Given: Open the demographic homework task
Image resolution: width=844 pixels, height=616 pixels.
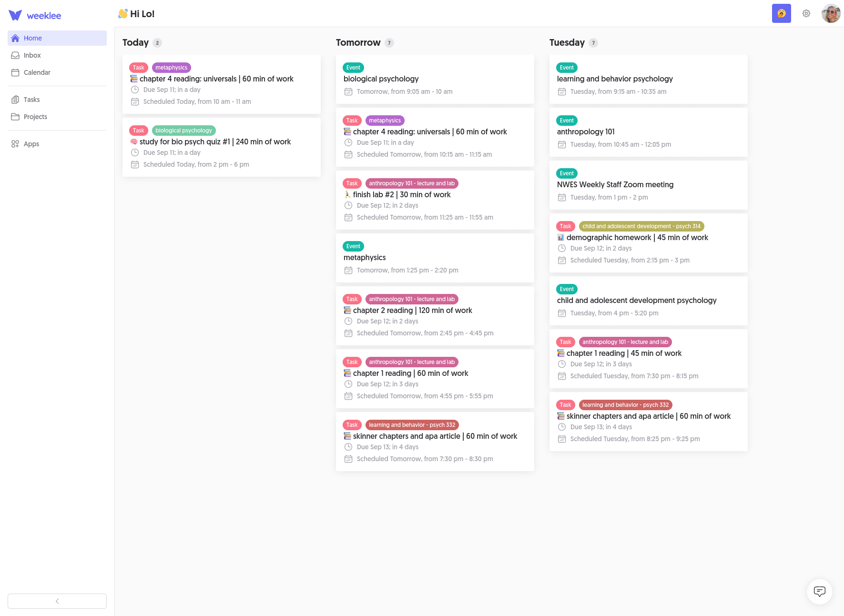Looking at the screenshot, I should [637, 238].
